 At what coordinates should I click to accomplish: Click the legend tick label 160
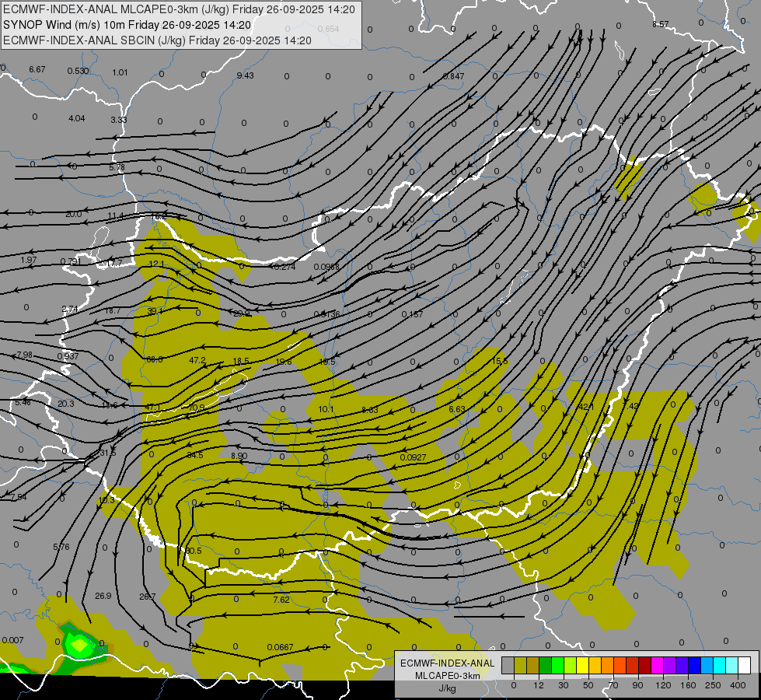(688, 685)
